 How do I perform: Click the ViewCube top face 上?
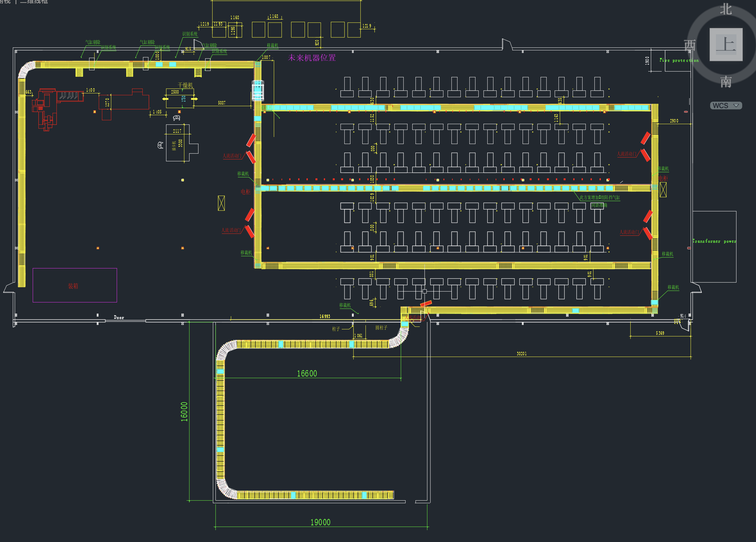tap(726, 44)
